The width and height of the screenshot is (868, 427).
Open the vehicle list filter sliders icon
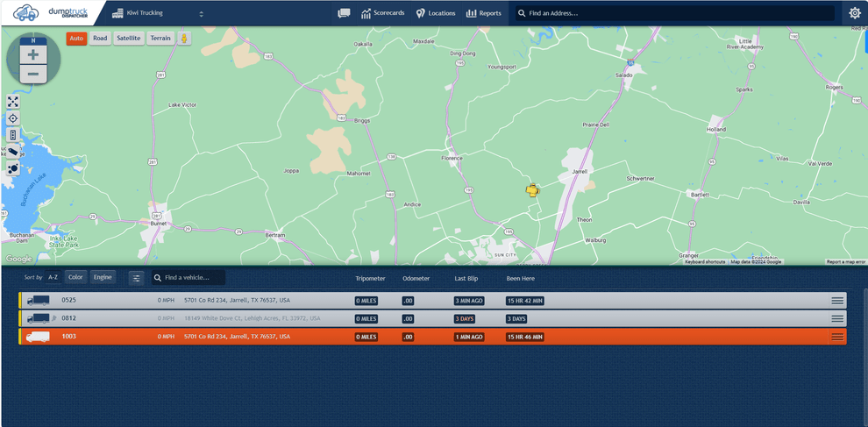136,278
